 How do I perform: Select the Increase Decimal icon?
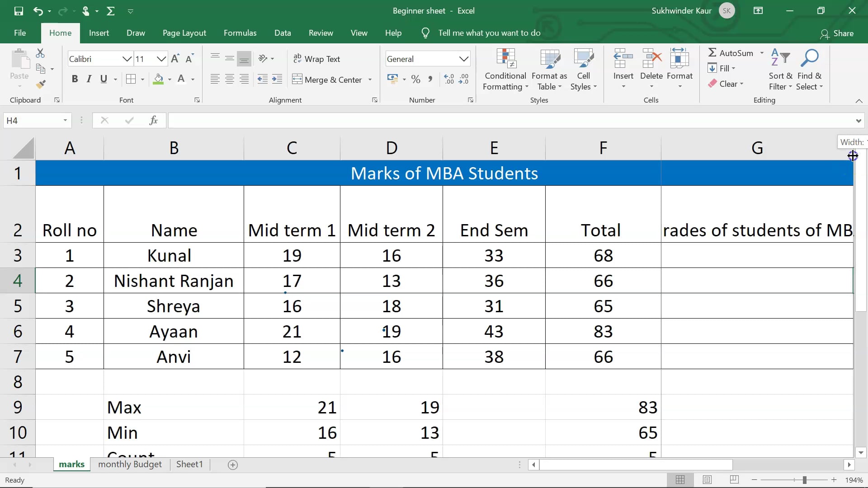pyautogui.click(x=448, y=79)
